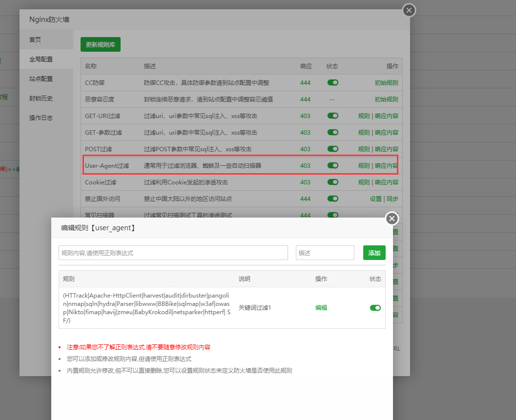Image resolution: width=516 pixels, height=420 pixels.
Task: Click the green 添加 button
Action: pyautogui.click(x=374, y=253)
